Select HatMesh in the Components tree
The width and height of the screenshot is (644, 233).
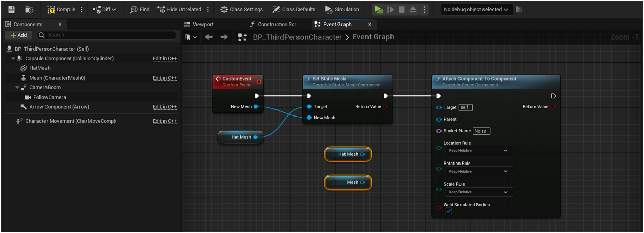(40, 68)
